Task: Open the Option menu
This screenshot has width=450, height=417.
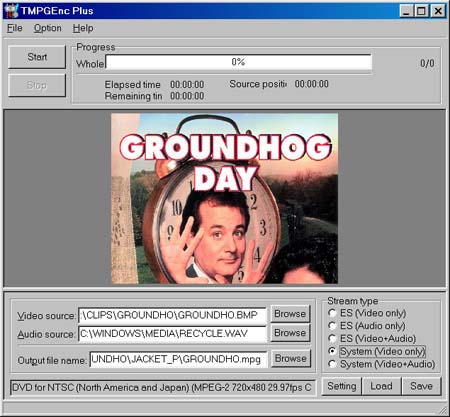Action: coord(47,28)
